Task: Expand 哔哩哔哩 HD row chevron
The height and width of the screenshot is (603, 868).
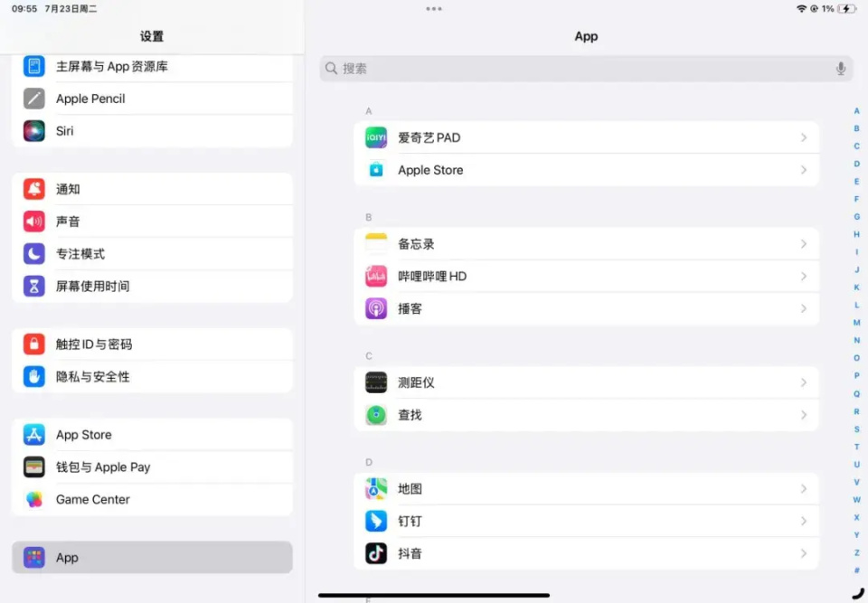Action: click(x=804, y=277)
